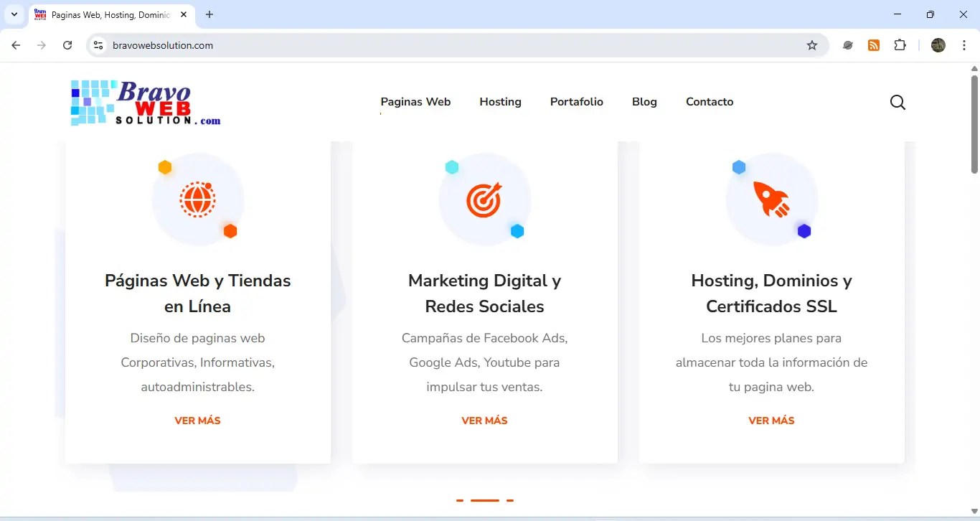Image resolution: width=980 pixels, height=521 pixels.
Task: Click the rocket icon on Hosting card
Action: pyautogui.click(x=771, y=200)
